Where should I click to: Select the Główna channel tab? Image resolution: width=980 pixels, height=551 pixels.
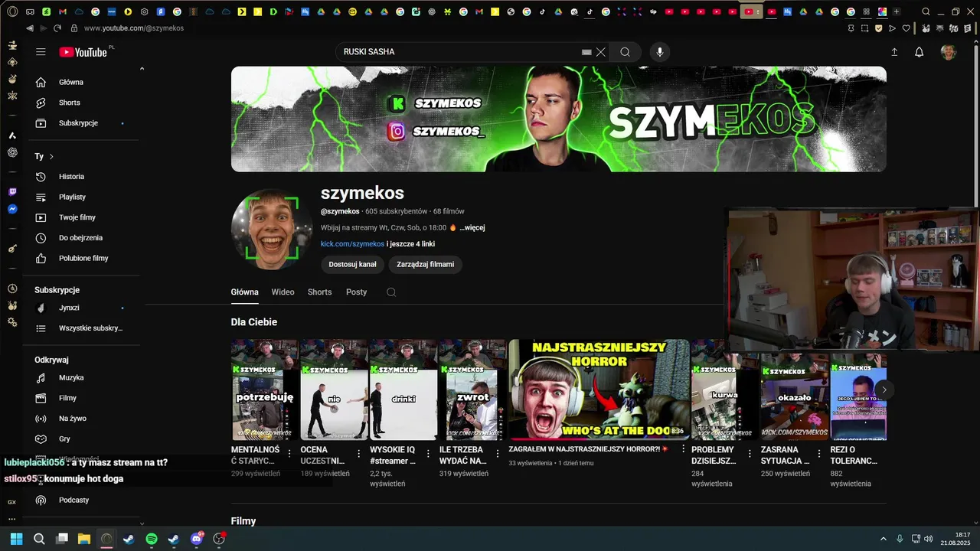tap(244, 292)
